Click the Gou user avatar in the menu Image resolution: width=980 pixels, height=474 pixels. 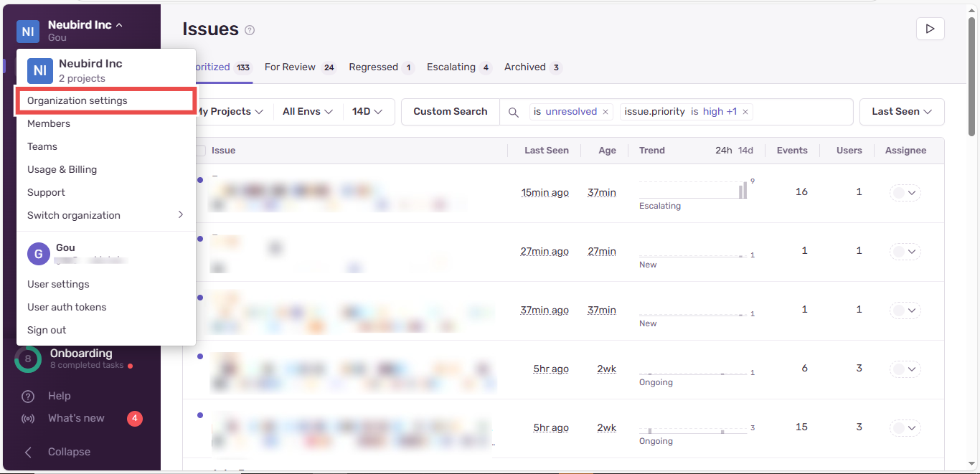tap(38, 254)
